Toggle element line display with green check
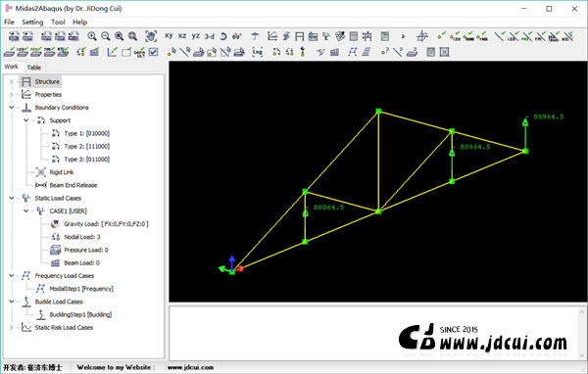588x374 pixels. coord(500,36)
